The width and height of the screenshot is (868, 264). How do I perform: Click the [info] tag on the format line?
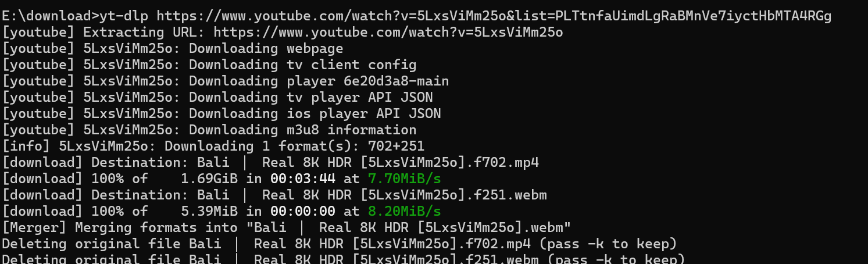coord(26,146)
